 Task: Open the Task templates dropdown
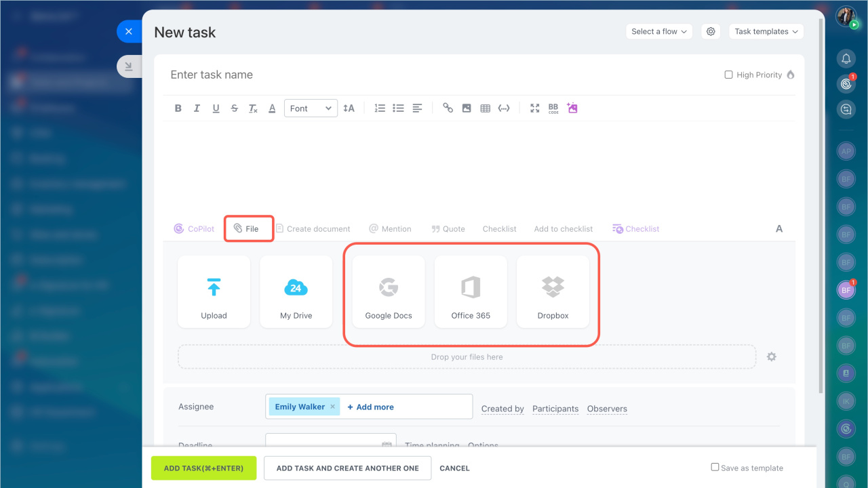coord(766,32)
